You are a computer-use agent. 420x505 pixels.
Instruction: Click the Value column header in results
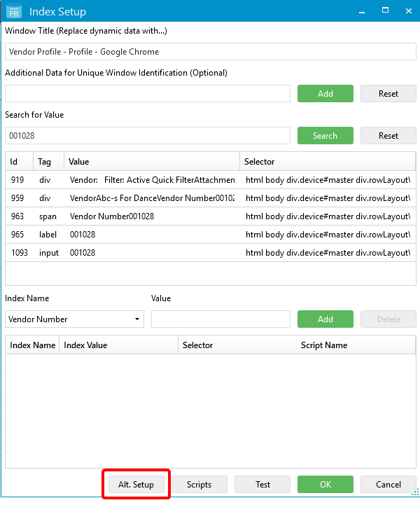tap(152, 161)
